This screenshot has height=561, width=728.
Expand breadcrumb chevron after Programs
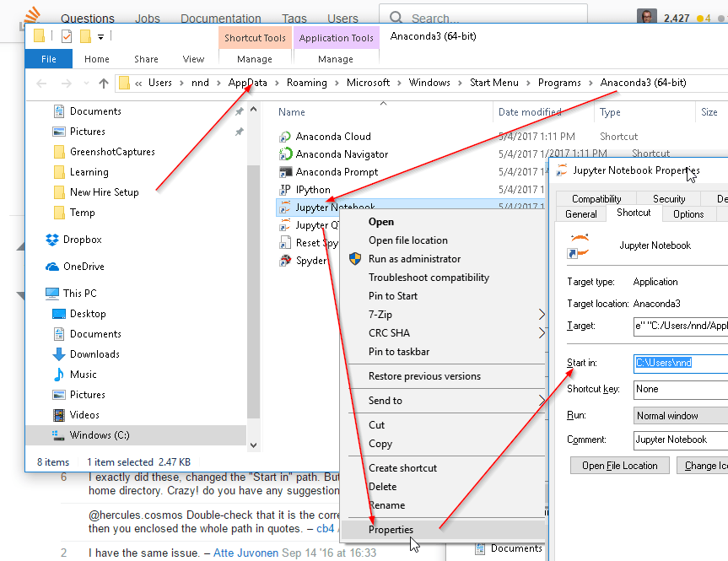click(x=590, y=84)
